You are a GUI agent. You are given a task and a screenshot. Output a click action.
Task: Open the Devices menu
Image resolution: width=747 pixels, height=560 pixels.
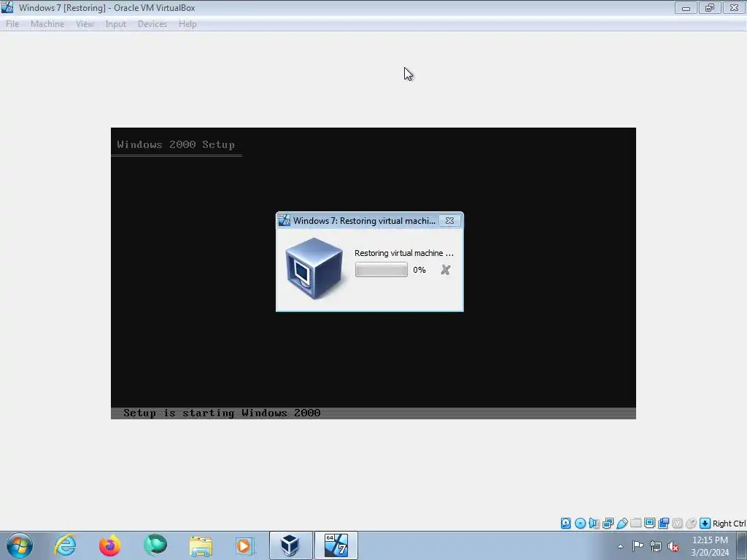tap(152, 24)
